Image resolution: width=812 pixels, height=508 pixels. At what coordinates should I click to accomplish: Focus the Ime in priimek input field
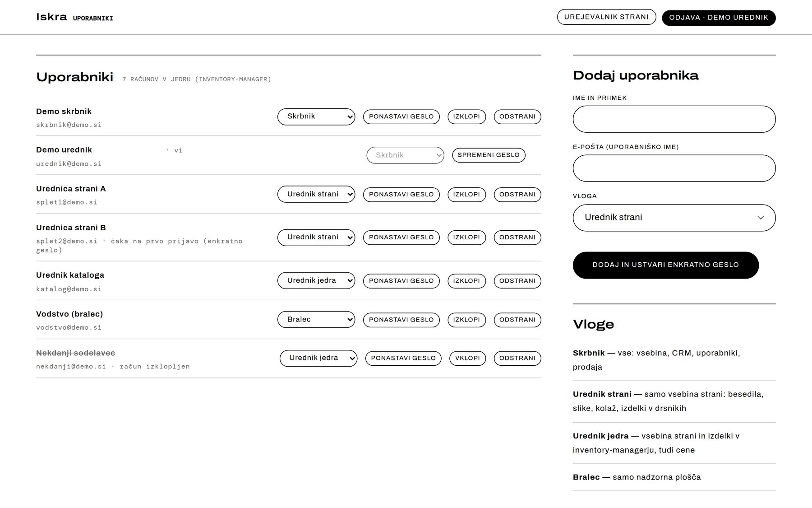tap(674, 119)
